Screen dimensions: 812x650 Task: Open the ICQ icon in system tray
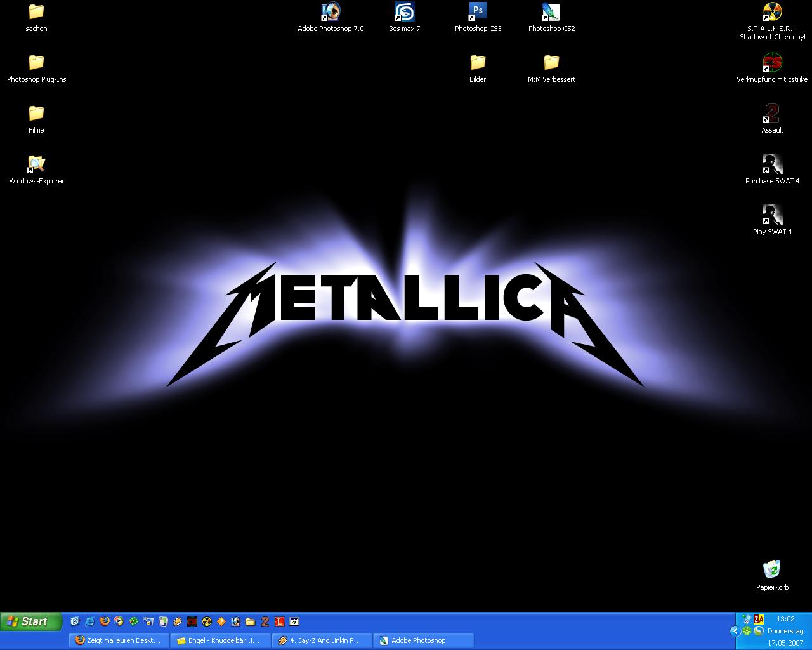747,631
